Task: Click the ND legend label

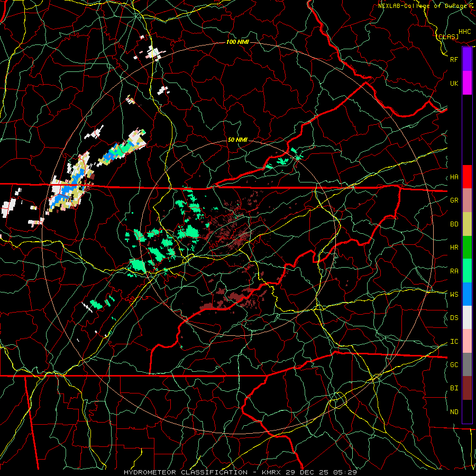Action: 454,412
